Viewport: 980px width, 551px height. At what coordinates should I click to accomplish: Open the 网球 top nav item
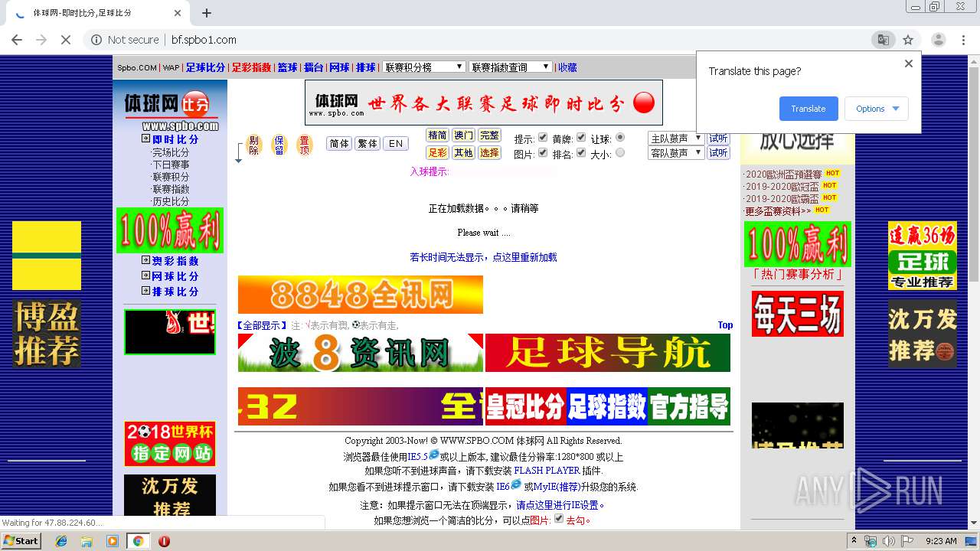pos(339,67)
